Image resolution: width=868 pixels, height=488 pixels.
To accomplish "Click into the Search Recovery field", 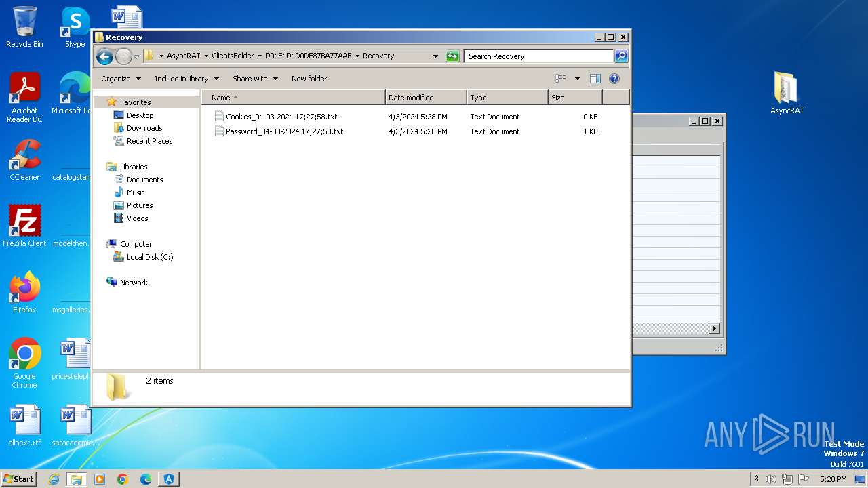I will (x=539, y=56).
